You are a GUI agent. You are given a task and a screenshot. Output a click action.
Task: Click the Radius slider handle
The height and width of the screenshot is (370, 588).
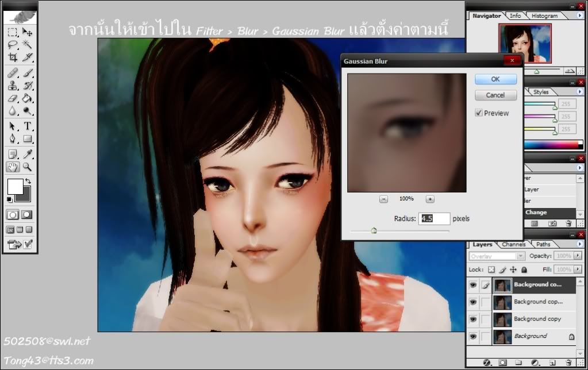tap(374, 230)
